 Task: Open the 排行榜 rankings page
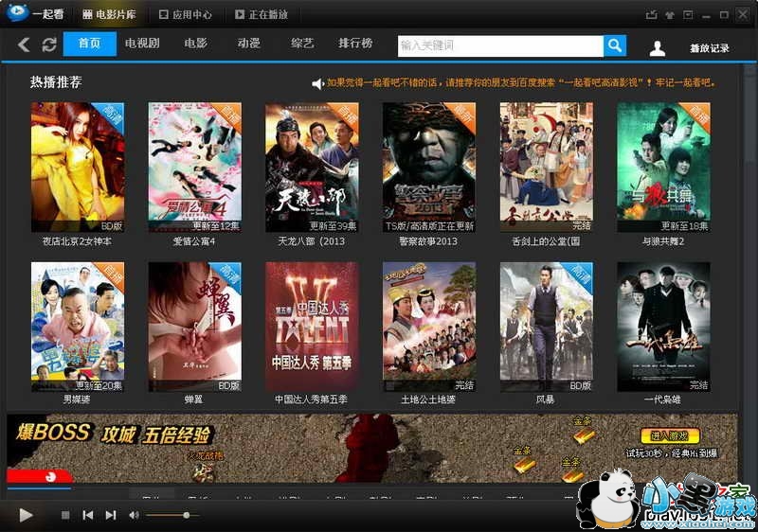click(x=355, y=44)
